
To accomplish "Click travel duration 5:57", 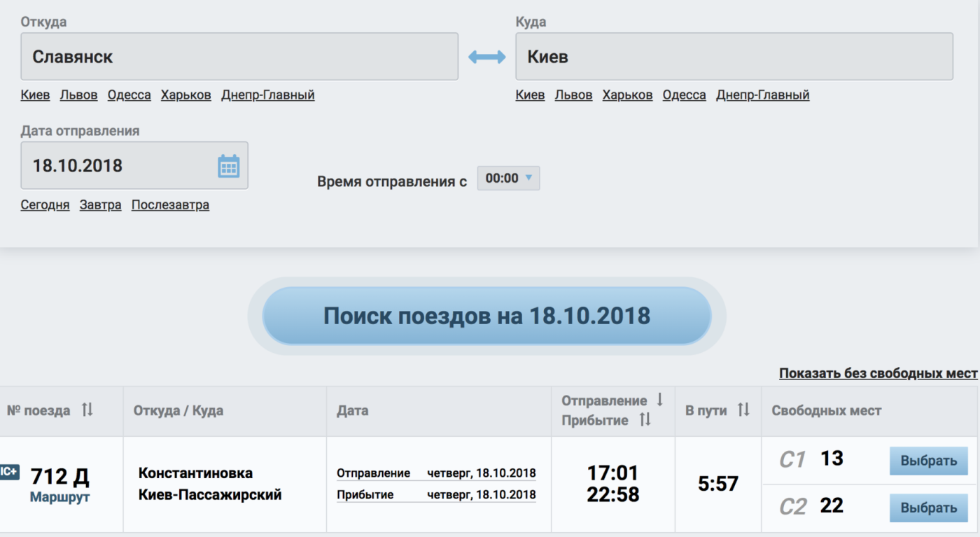I will (x=718, y=484).
